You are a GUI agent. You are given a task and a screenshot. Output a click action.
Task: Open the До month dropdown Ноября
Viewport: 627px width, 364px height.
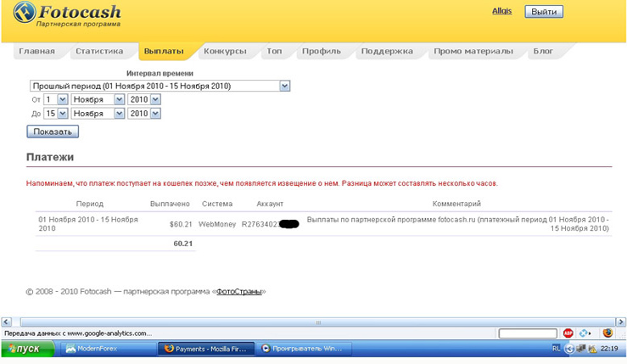(98, 114)
